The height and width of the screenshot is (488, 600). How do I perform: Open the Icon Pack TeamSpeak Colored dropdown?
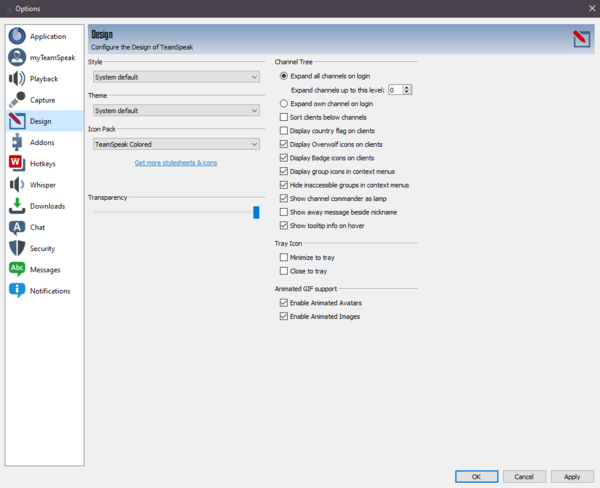point(176,144)
